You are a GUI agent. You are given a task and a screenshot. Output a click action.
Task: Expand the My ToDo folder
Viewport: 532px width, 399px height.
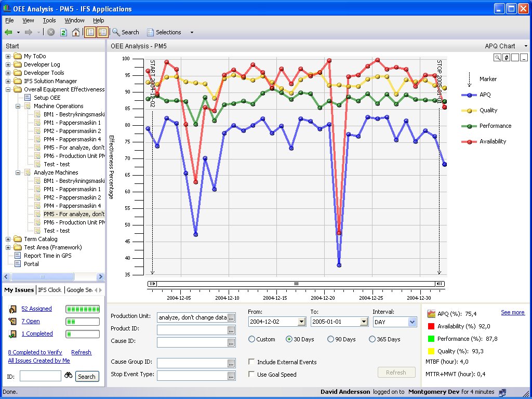pos(8,56)
